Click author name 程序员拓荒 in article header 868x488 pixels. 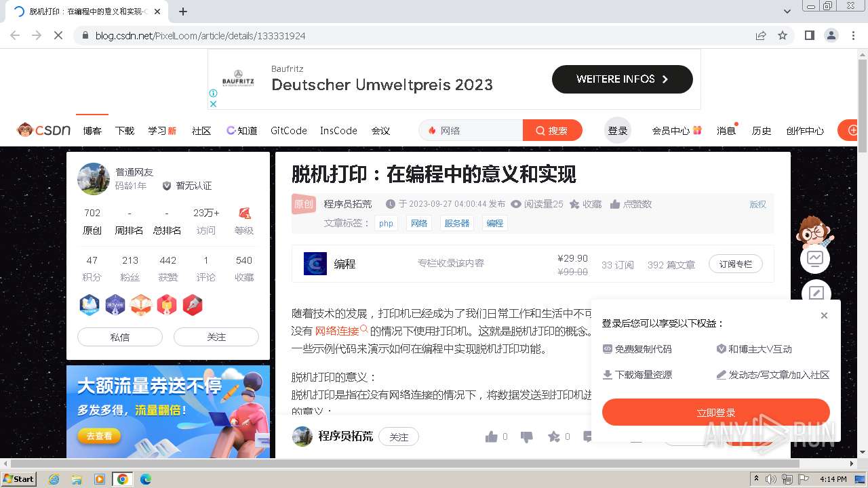[x=348, y=204]
